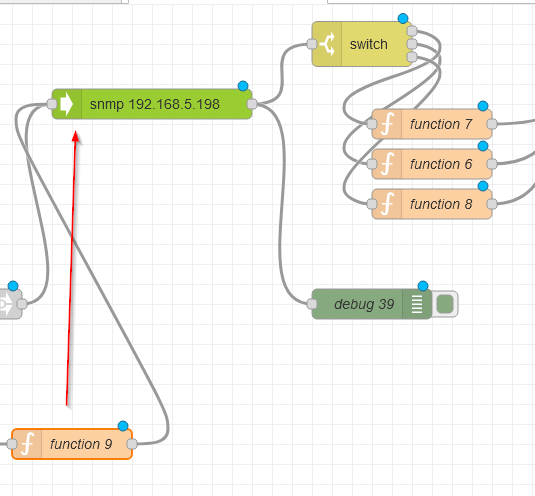Click the blue changed dot on inject node
Image resolution: width=535 pixels, height=496 pixels.
pos(13,286)
